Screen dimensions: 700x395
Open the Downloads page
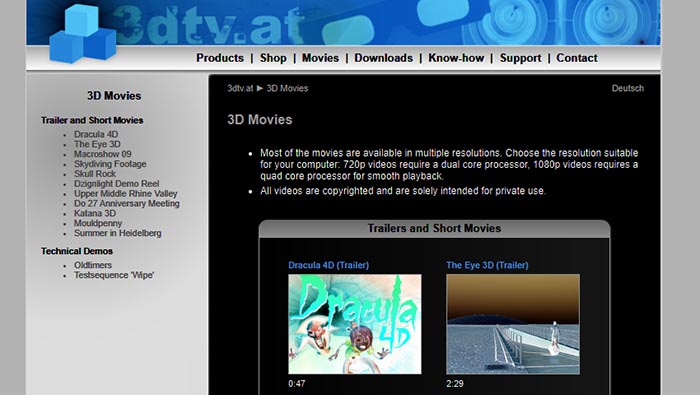(x=383, y=58)
